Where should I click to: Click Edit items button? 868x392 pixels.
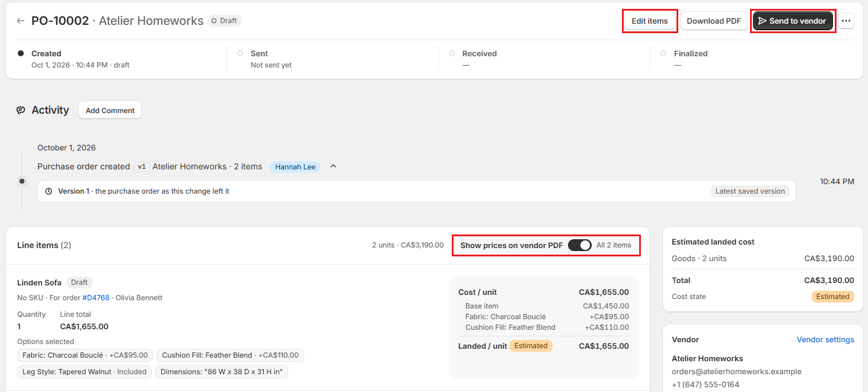pos(650,21)
